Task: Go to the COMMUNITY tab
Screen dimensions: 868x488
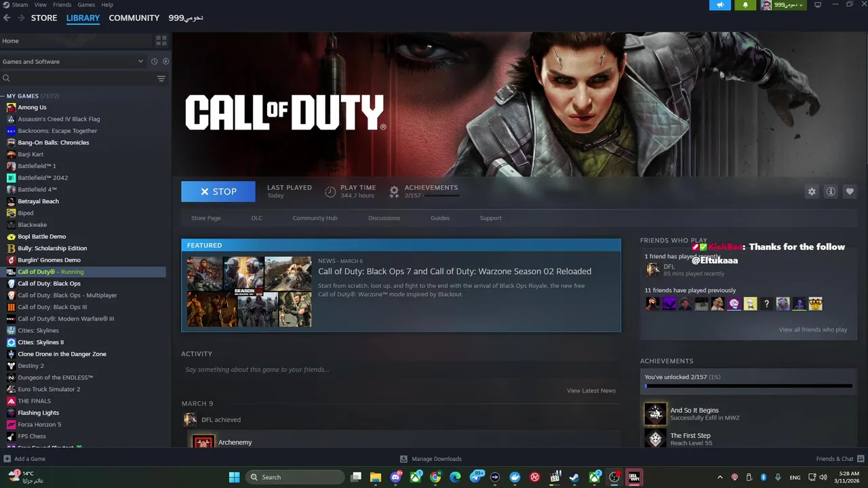Action: [x=134, y=18]
